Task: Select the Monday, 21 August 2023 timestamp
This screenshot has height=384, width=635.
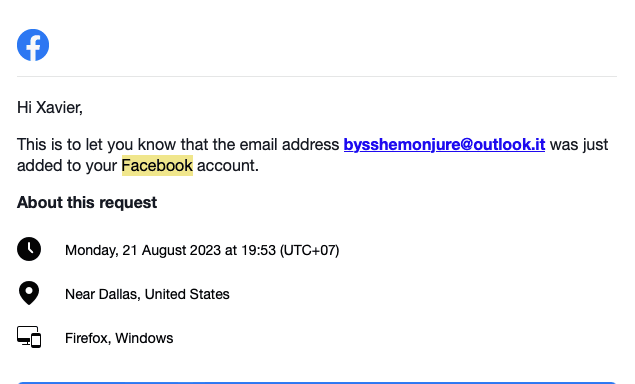Action: (x=202, y=250)
